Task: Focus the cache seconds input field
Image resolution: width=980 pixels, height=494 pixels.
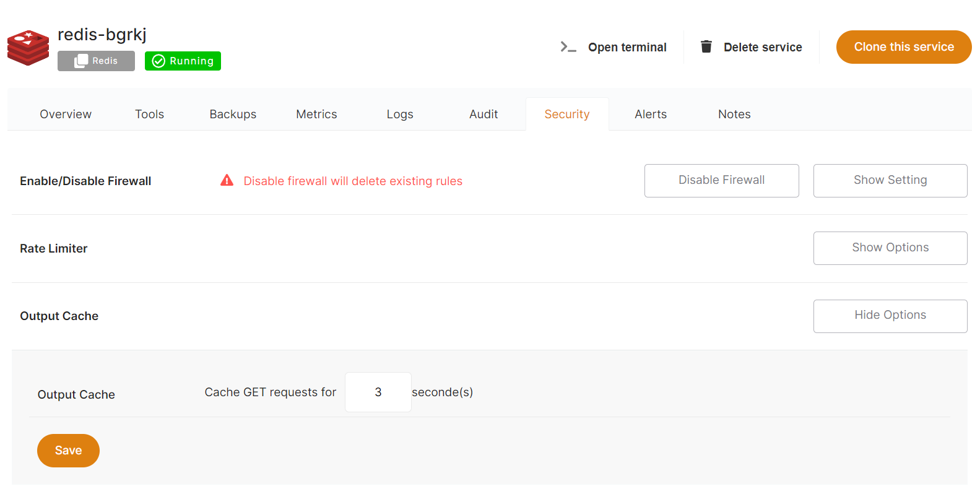Action: pyautogui.click(x=378, y=392)
